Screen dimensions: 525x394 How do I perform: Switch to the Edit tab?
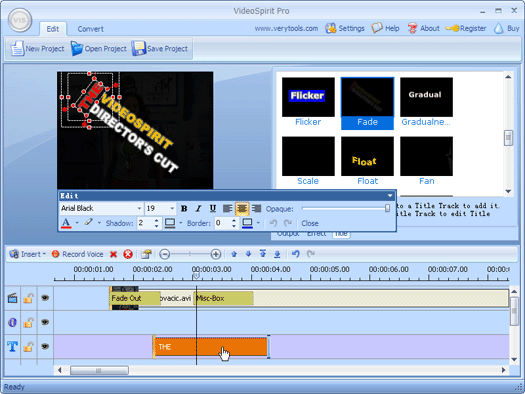[x=53, y=29]
